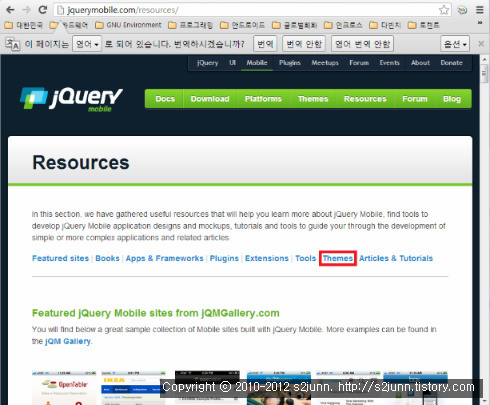Open the OpenTable site thumbnail
The image size is (490, 405).
(64, 388)
